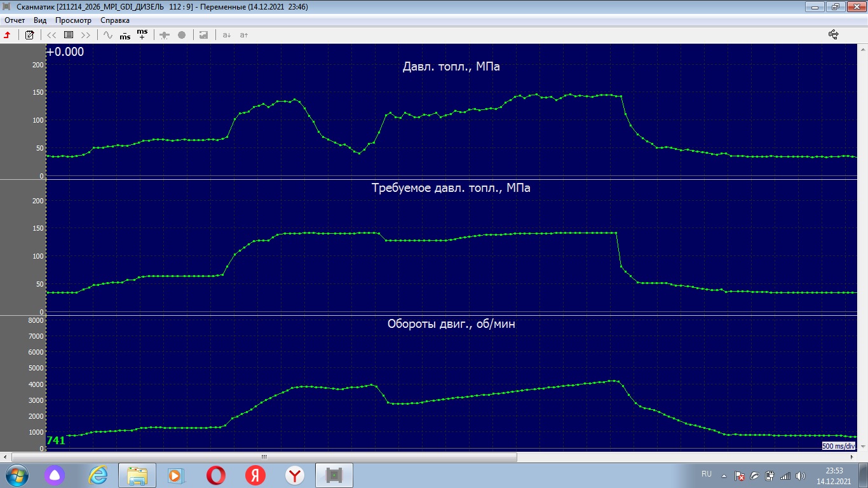Show hidden system tray icons
868x488 pixels.
coord(724,475)
